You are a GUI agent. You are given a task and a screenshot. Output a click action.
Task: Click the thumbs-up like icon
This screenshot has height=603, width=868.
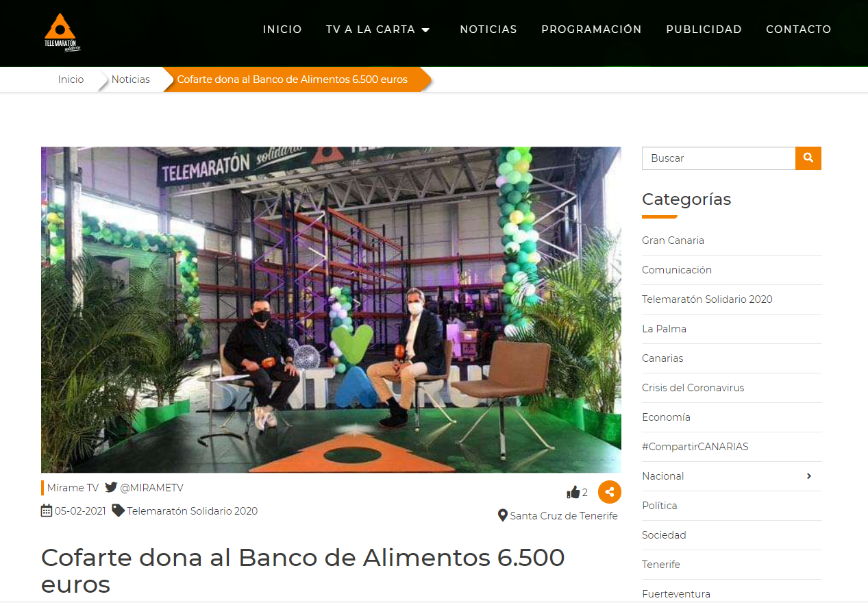tap(573, 492)
